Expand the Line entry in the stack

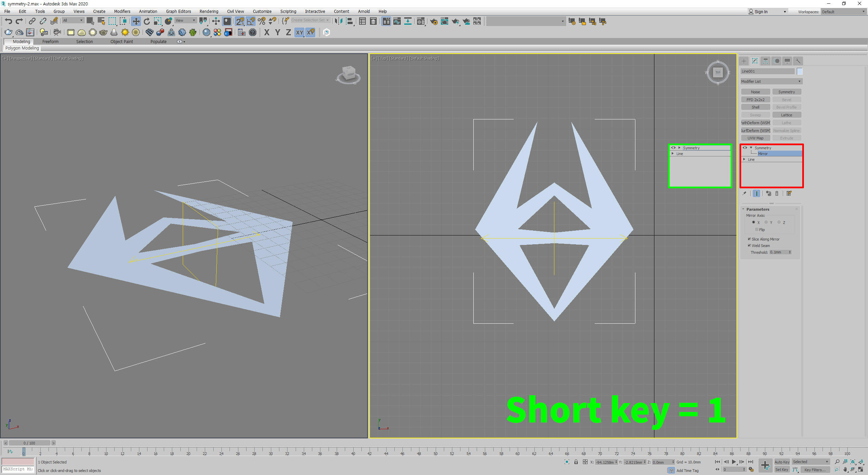[x=744, y=159]
